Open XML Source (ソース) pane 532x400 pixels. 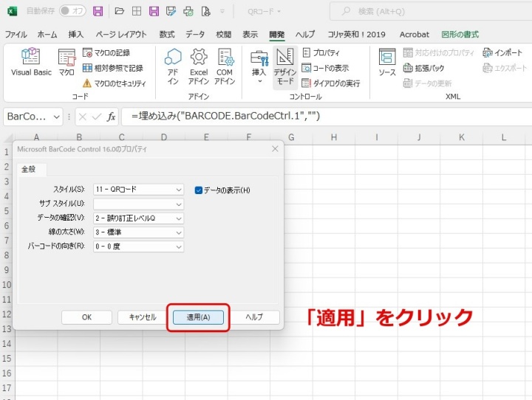(387, 63)
